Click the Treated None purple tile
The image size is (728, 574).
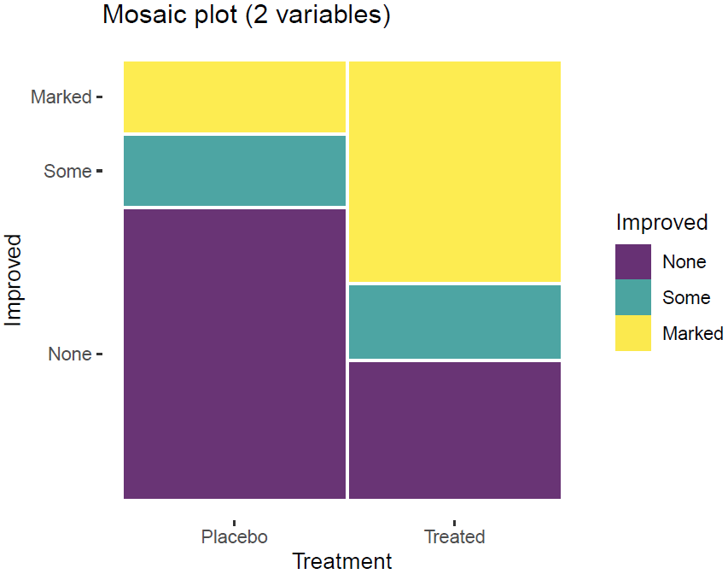(455, 430)
